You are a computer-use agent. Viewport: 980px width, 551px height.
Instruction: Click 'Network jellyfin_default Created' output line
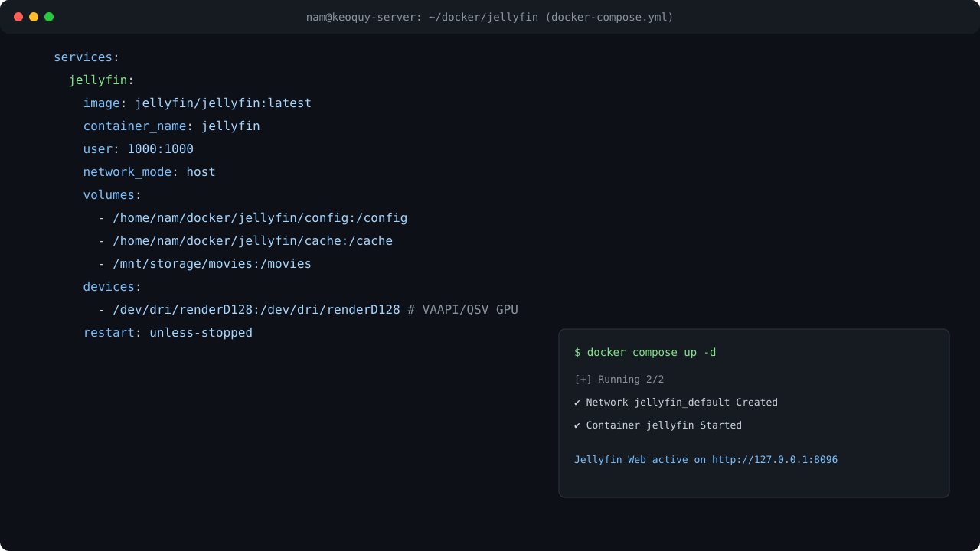[x=676, y=403]
